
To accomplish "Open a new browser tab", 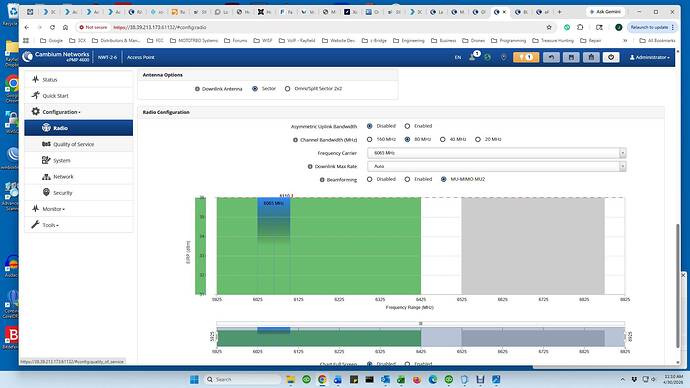I will pyautogui.click(x=559, y=12).
